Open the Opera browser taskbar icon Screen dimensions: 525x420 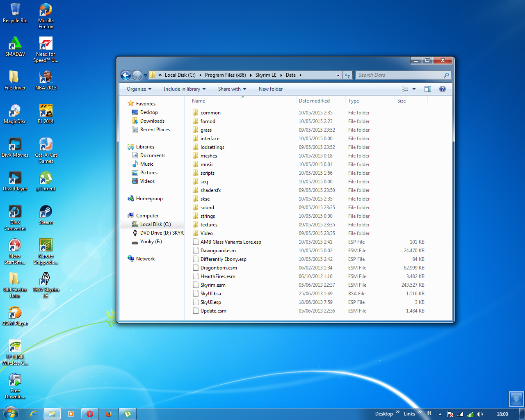pyautogui.click(x=89, y=414)
